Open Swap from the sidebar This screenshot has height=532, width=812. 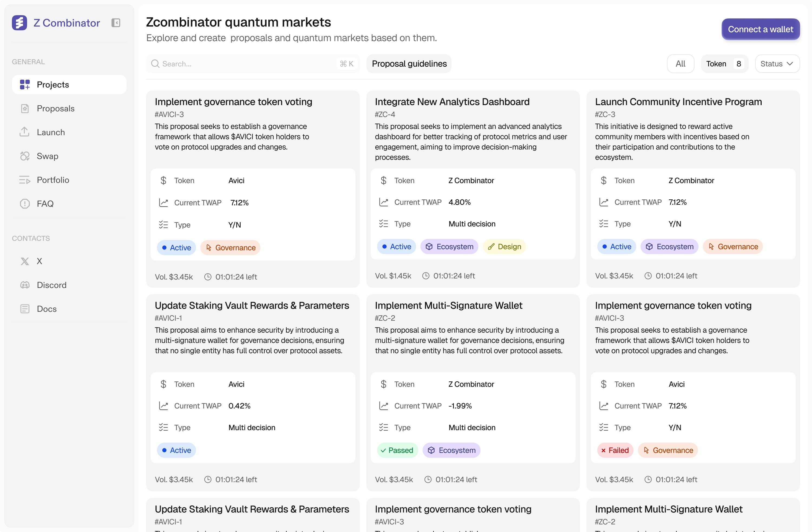47,156
